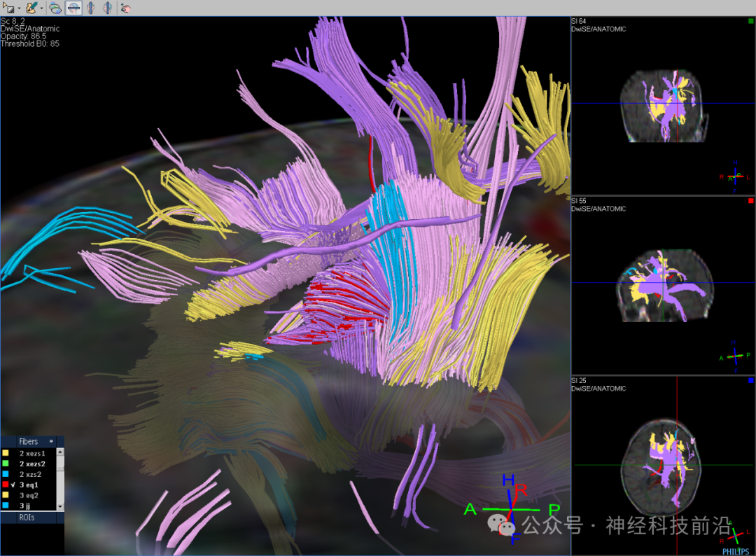Click red color swatch of 3 eq1
756x556 pixels.
pos(6,485)
